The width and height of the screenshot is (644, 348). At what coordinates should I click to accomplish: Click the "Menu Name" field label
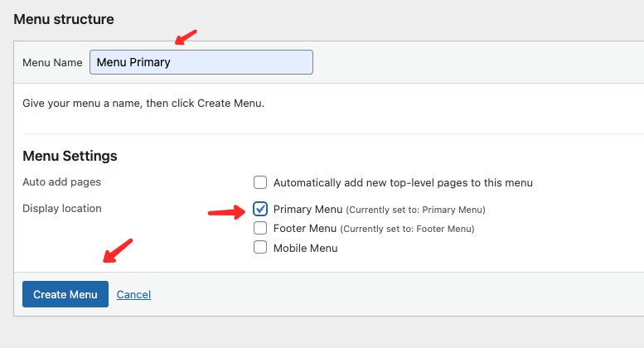click(52, 62)
